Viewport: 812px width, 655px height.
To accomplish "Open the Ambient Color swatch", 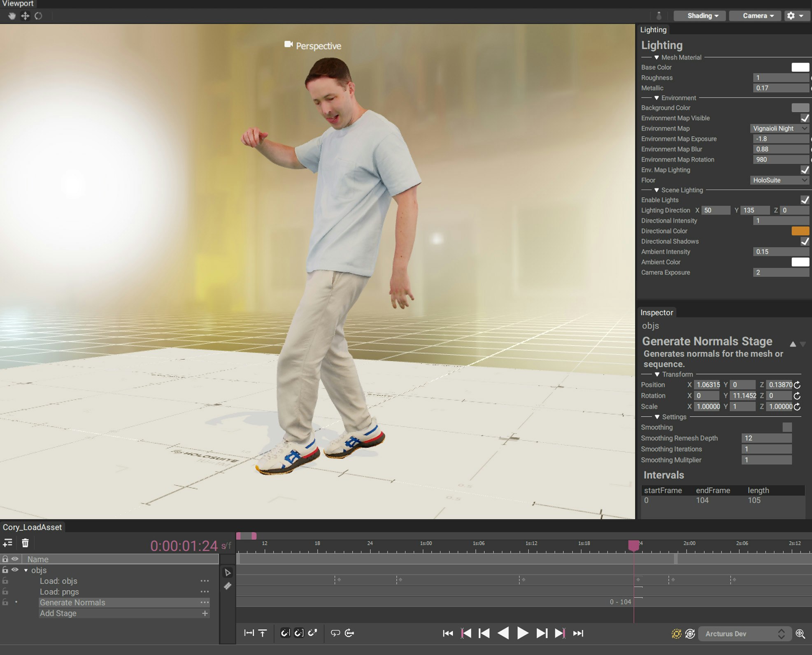I will [800, 262].
